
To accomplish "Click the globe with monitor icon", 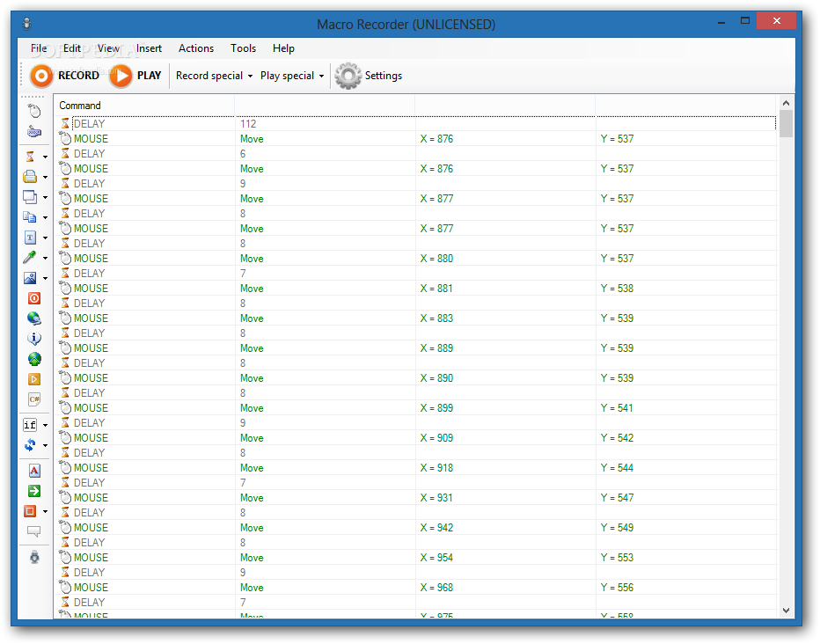I will click(x=34, y=318).
